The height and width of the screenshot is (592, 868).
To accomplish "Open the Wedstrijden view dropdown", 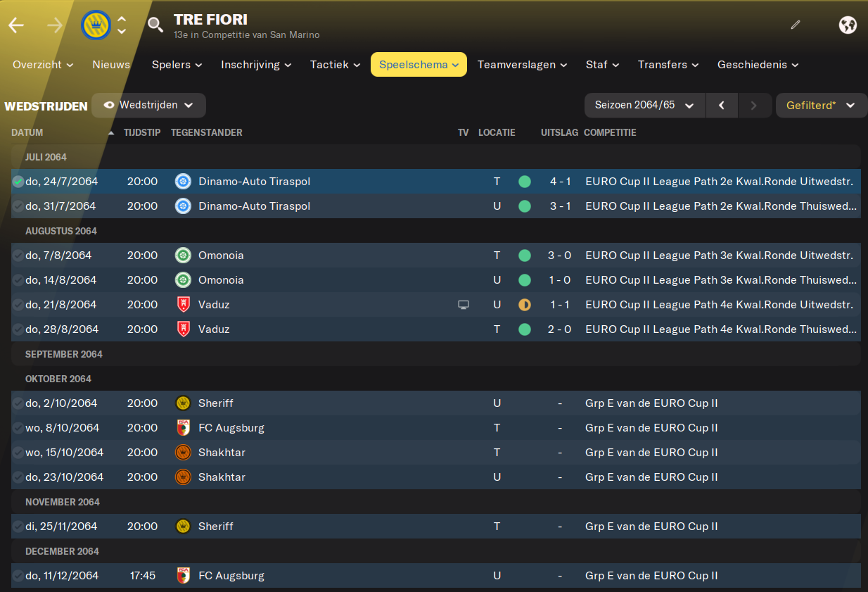I will pyautogui.click(x=148, y=106).
